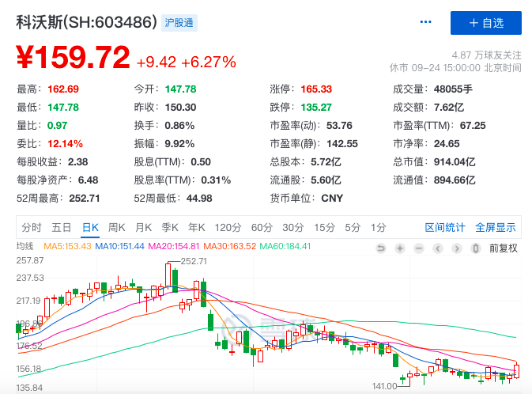Open the three-dot more options menu
The height and width of the screenshot is (394, 532).
[x=426, y=22]
